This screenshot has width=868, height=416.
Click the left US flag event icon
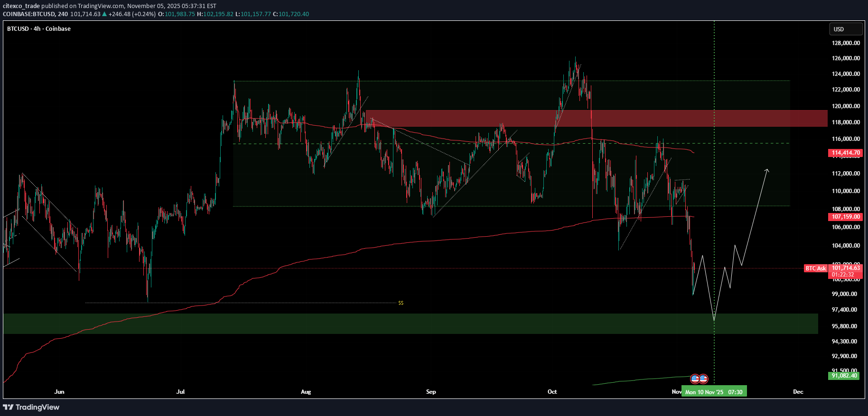[695, 379]
